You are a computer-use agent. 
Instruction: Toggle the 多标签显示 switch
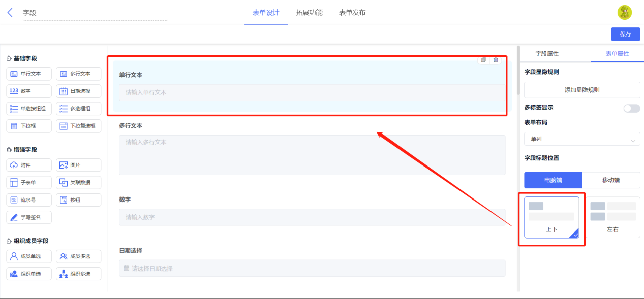click(x=632, y=108)
